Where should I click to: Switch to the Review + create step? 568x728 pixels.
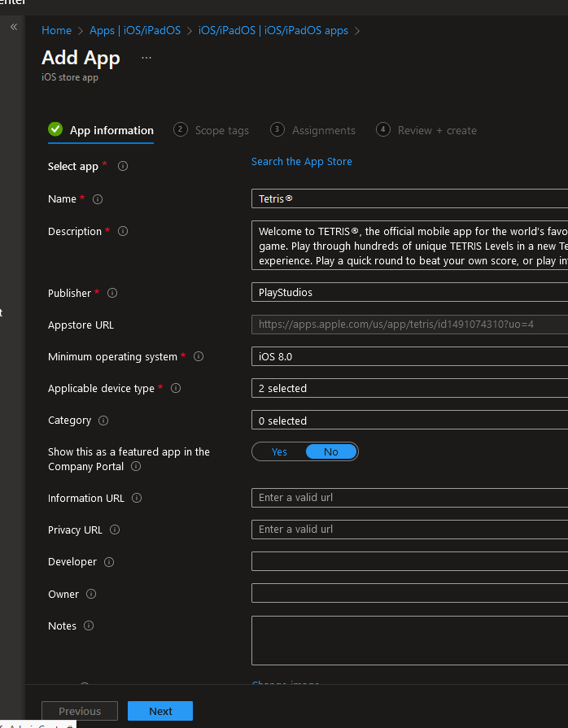click(x=426, y=130)
